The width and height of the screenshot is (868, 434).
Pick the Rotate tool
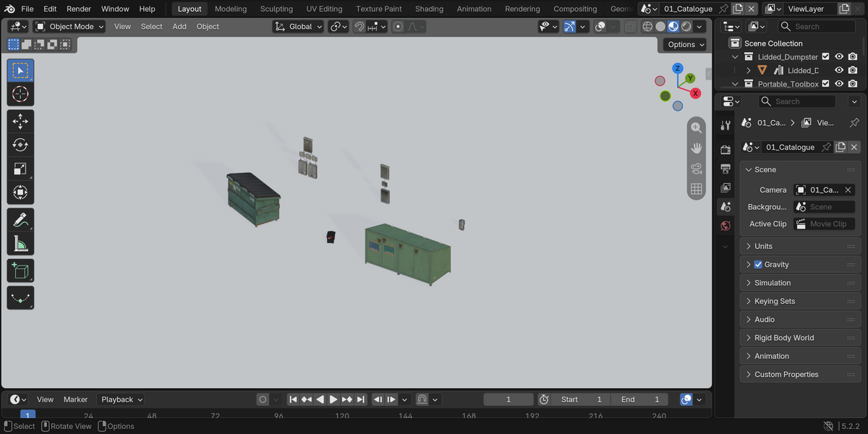click(x=20, y=145)
